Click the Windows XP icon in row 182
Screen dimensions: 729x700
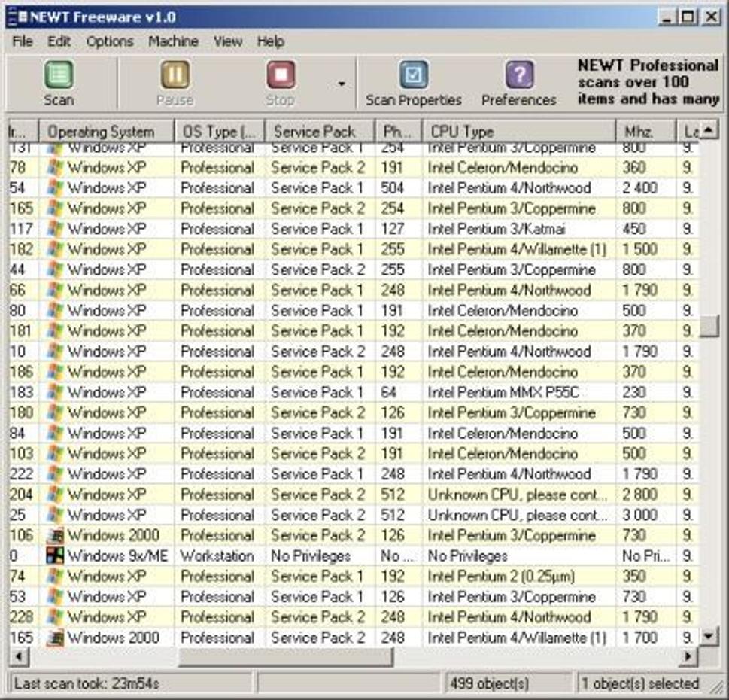(56, 250)
